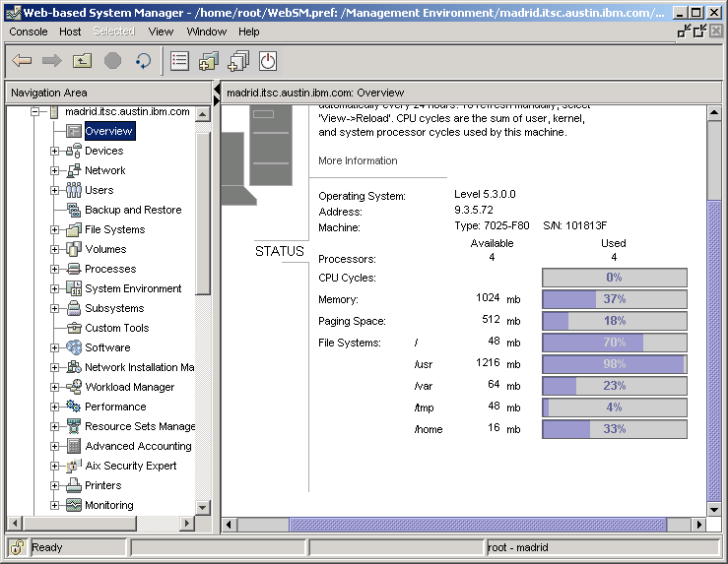728x564 pixels.
Task: Click navigation tree horizontal scroll right arrow
Action: (186, 524)
